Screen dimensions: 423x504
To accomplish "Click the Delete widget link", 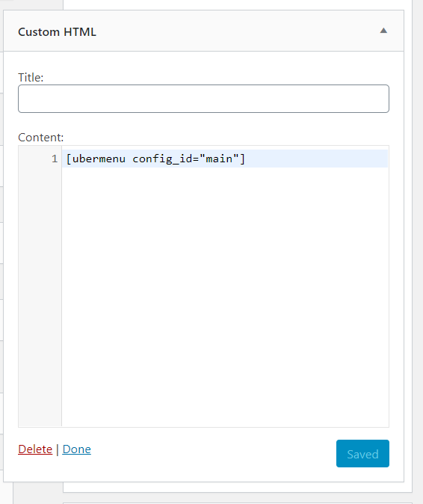I will 35,449.
